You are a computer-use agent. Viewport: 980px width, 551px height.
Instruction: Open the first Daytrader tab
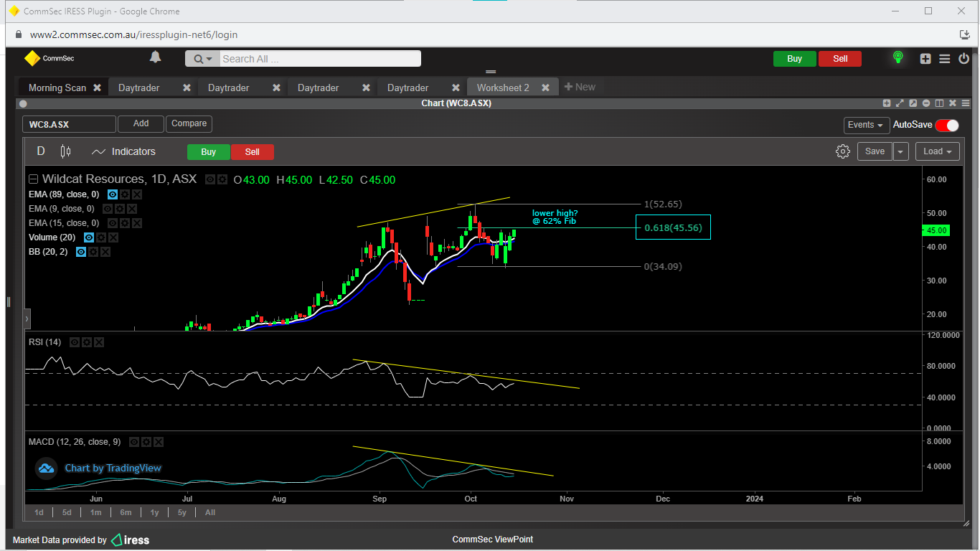click(x=139, y=88)
